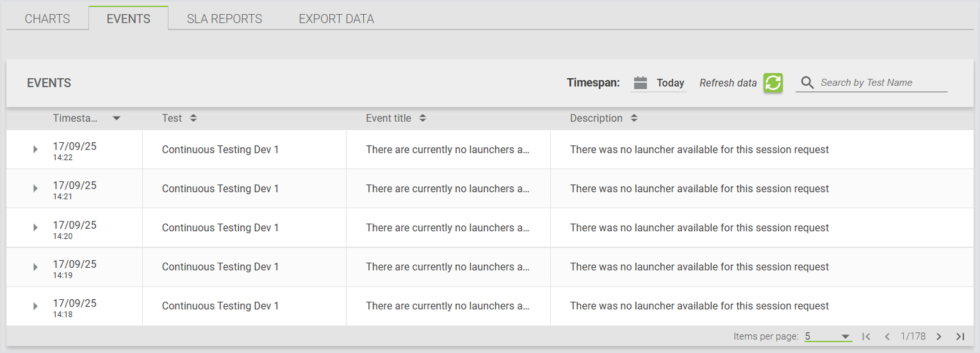Go to the next events page
The image size is (980, 353).
pyautogui.click(x=939, y=336)
